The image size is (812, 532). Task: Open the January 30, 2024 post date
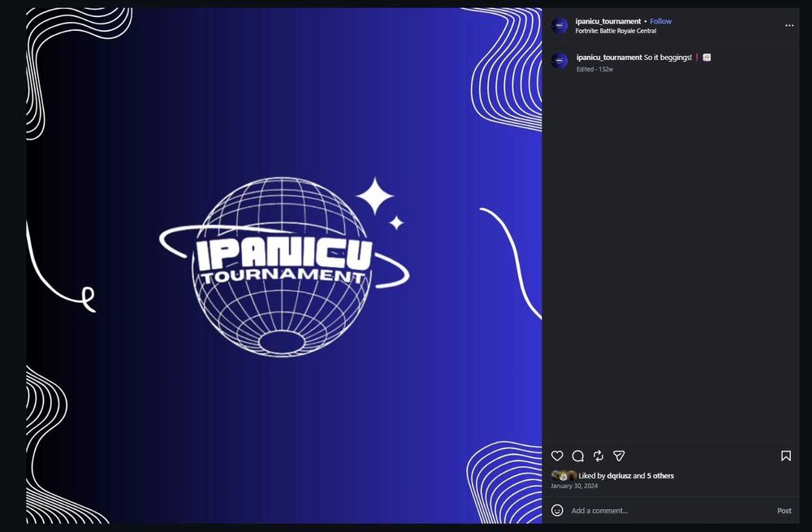574,486
